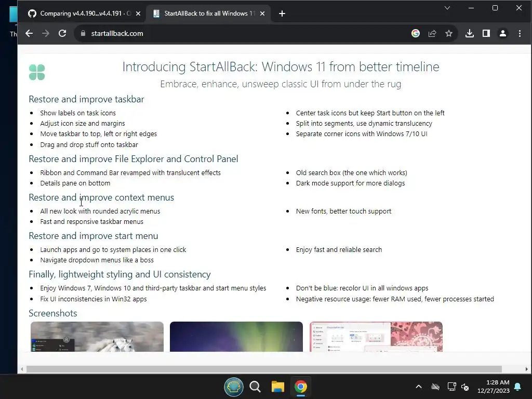
Task: Click Restore and improve File Explorer heading
Action: [134, 159]
